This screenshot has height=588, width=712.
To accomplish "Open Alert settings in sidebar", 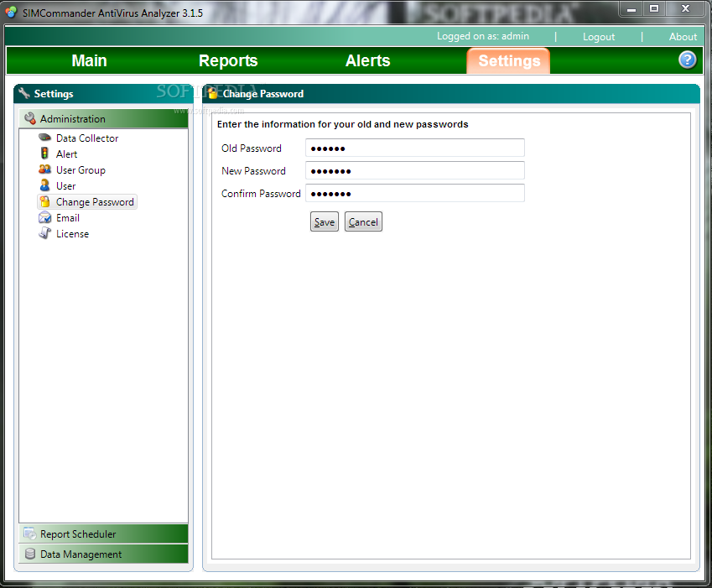I will click(x=67, y=154).
